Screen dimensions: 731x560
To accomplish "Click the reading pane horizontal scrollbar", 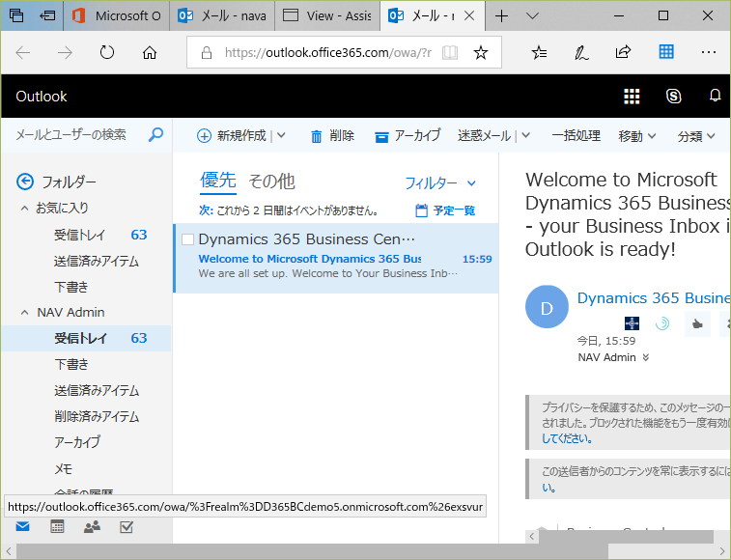I will [x=626, y=537].
